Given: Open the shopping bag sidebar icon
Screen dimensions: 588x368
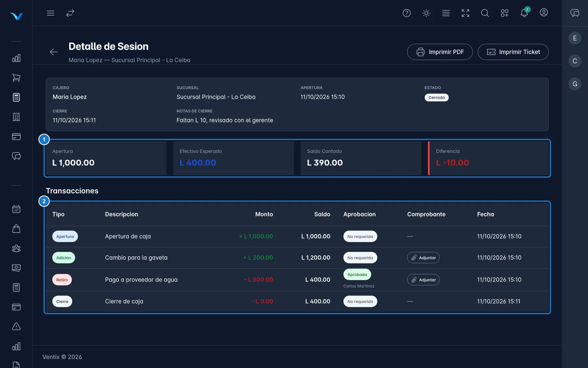Looking at the screenshot, I should click(16, 229).
